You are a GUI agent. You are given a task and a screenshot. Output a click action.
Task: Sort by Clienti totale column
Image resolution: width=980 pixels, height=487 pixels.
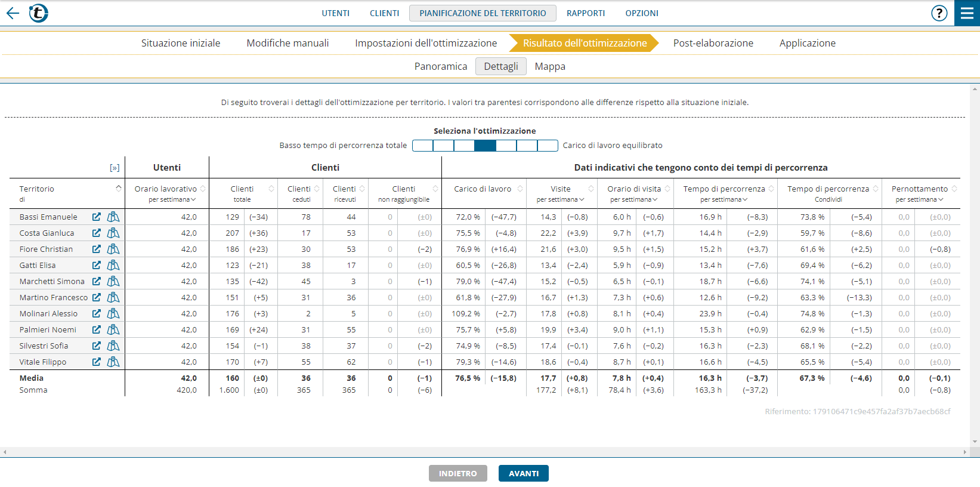[x=271, y=189]
